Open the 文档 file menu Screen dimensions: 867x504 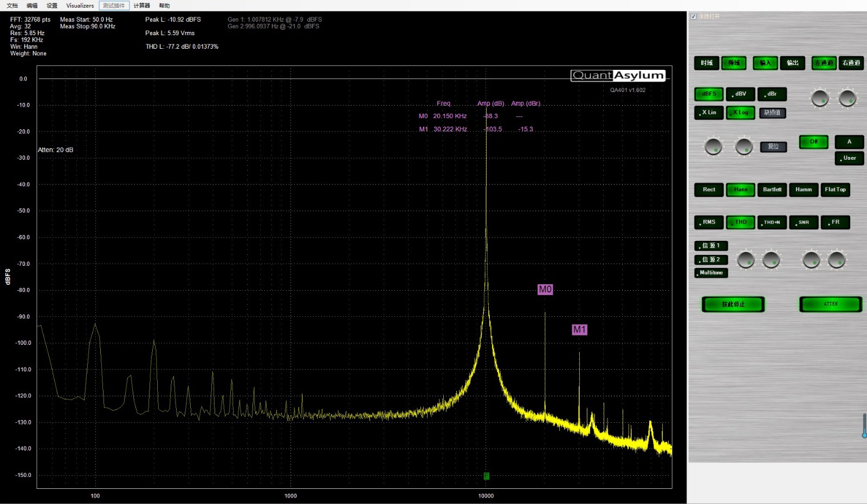coord(12,5)
